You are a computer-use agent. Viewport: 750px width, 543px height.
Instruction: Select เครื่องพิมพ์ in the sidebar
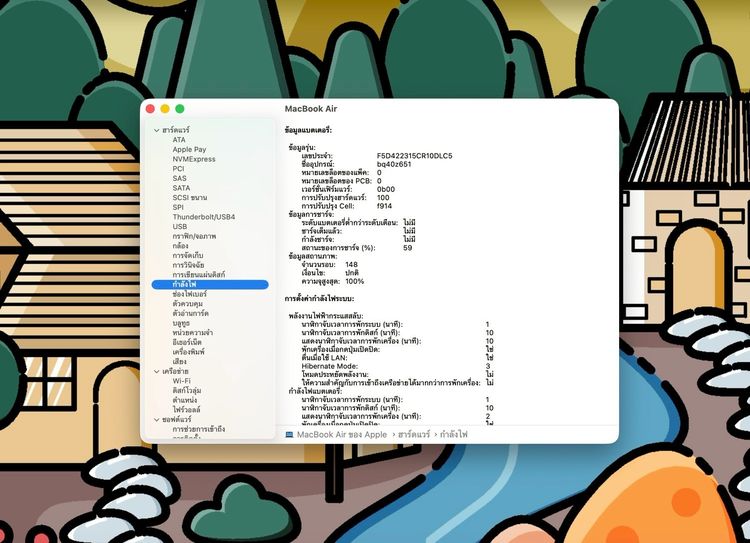188,352
